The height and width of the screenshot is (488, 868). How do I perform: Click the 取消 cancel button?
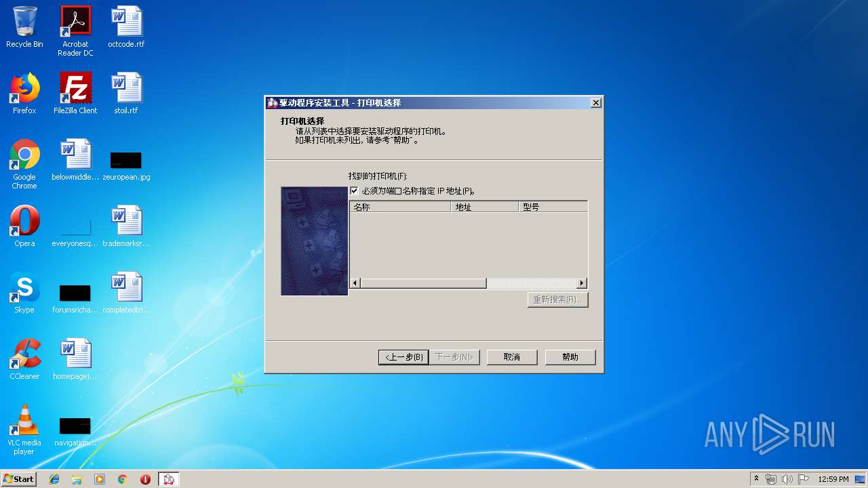[512, 357]
